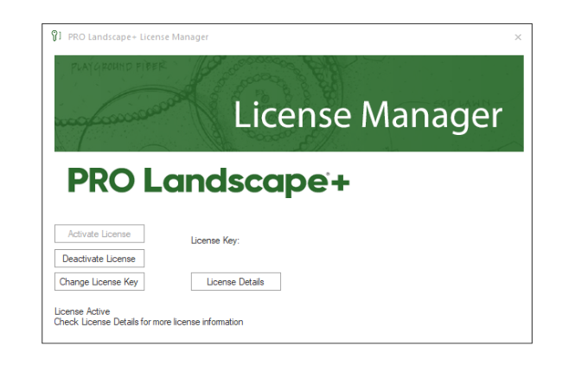Screen dimensions: 588x372
Task: Click the "PRO Landscape+ License Manager" window title
Action: tap(138, 36)
